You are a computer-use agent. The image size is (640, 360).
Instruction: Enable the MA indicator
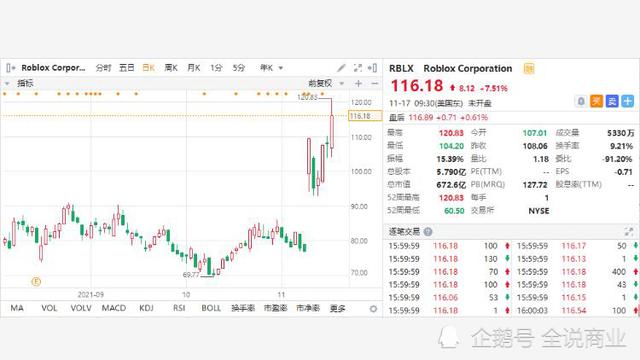point(17,308)
